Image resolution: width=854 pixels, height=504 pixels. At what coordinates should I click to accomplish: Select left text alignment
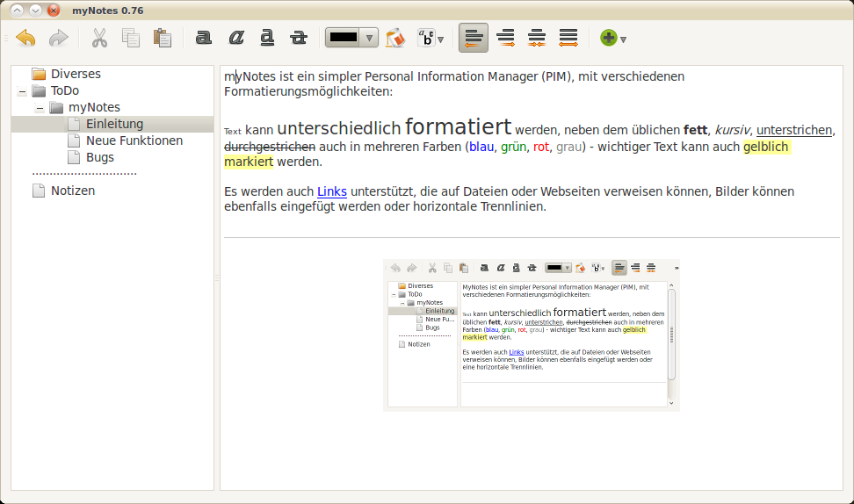click(x=474, y=38)
